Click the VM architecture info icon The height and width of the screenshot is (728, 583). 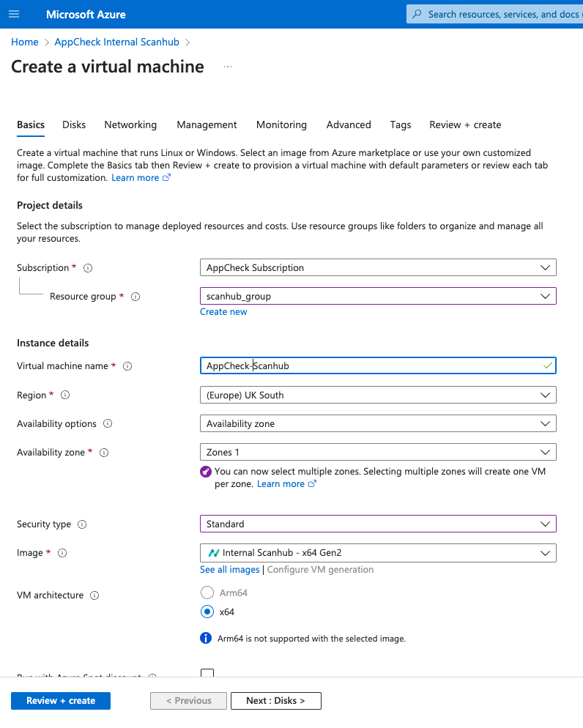[94, 595]
